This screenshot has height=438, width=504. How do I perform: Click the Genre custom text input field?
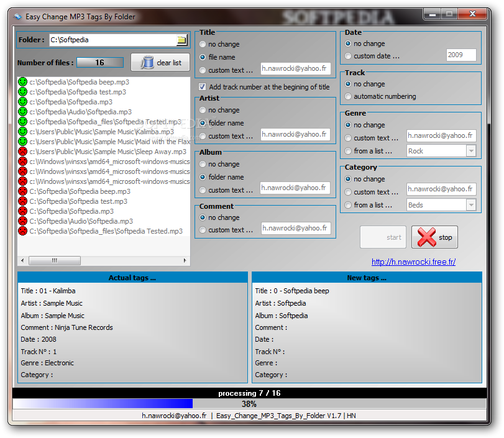point(441,135)
